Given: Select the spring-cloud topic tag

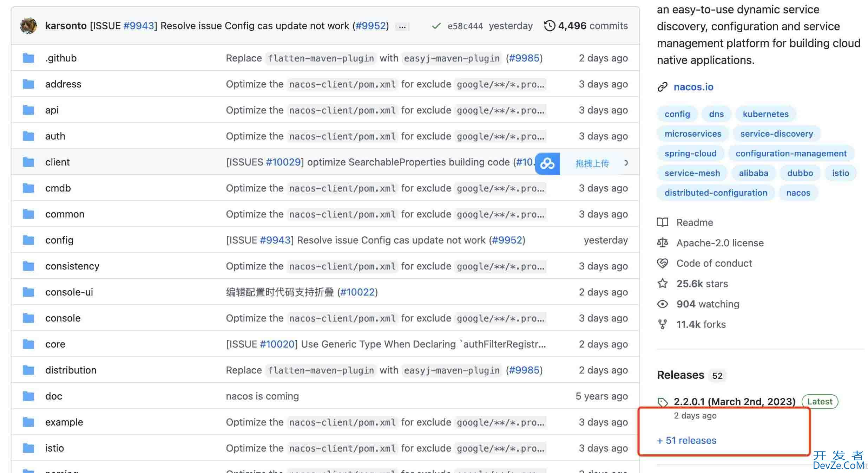Looking at the screenshot, I should coord(690,153).
